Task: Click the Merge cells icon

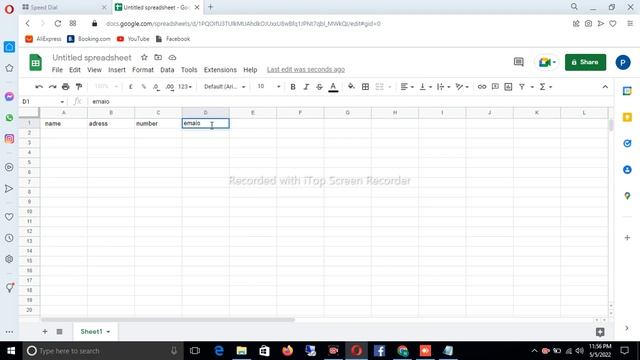Action: tap(380, 87)
